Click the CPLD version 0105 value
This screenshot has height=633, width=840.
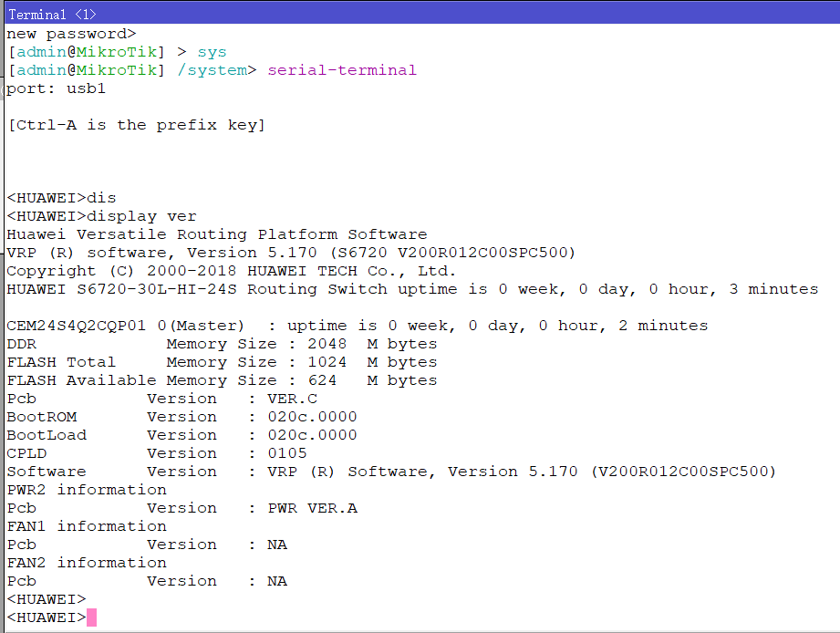point(286,453)
